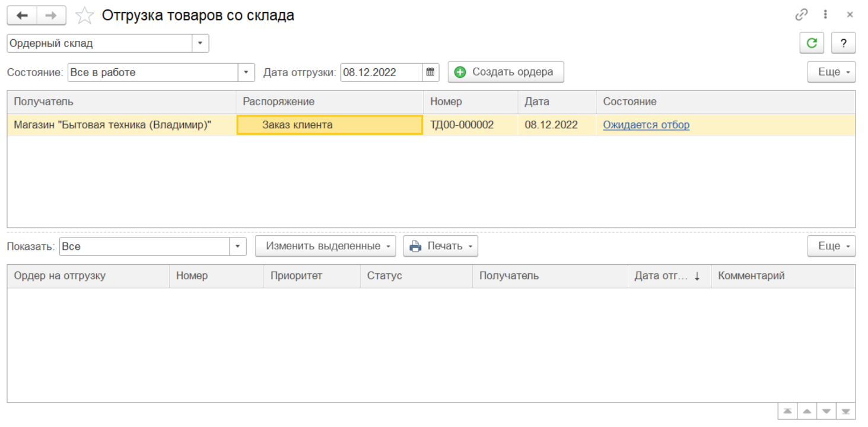The height and width of the screenshot is (427, 868).
Task: Open the upper Еще menu
Action: 831,72
